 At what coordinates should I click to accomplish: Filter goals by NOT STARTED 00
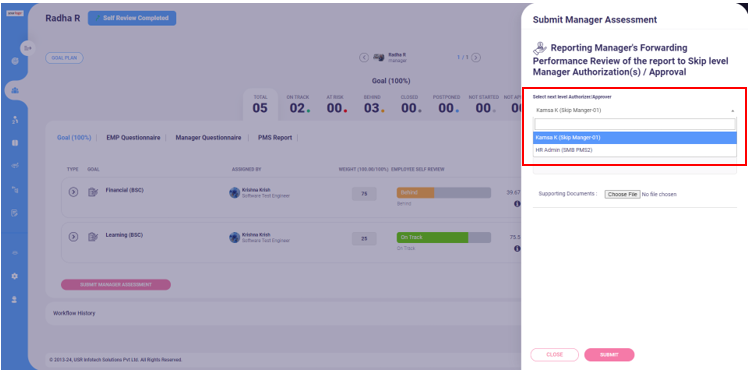pyautogui.click(x=483, y=104)
